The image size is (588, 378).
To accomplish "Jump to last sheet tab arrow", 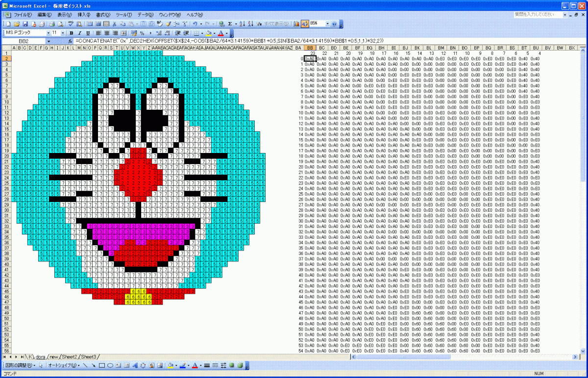I will pos(22,356).
